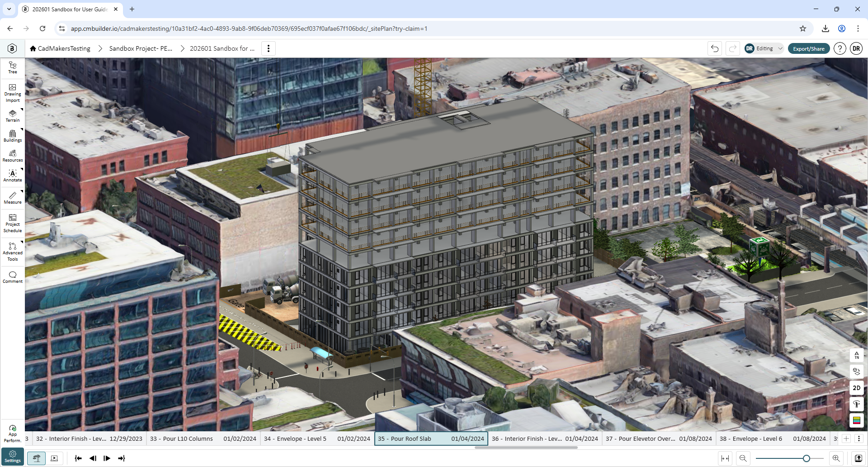Screen dimensions: 868x467
Task: Open the Project Schedule panel
Action: coord(13,224)
